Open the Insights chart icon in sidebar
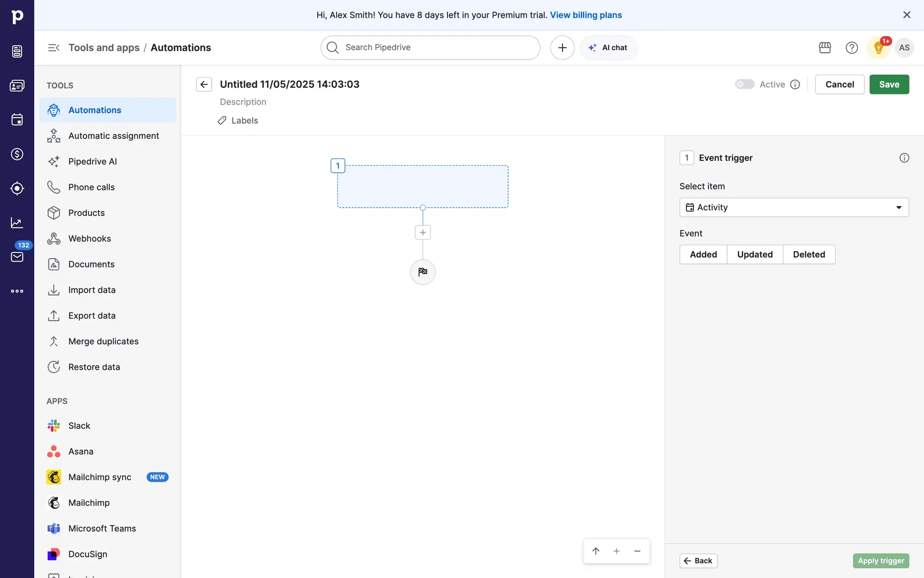Image resolution: width=924 pixels, height=578 pixels. tap(17, 223)
